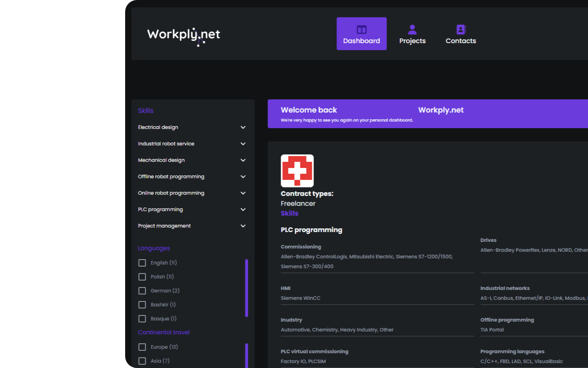This screenshot has width=588, height=368.
Task: Click the Projects person icon
Action: click(x=412, y=30)
